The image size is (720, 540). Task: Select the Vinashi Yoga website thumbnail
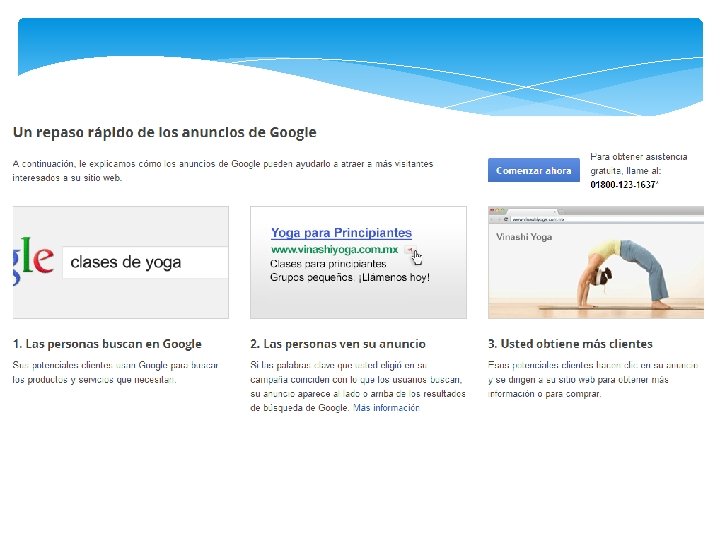pos(596,262)
